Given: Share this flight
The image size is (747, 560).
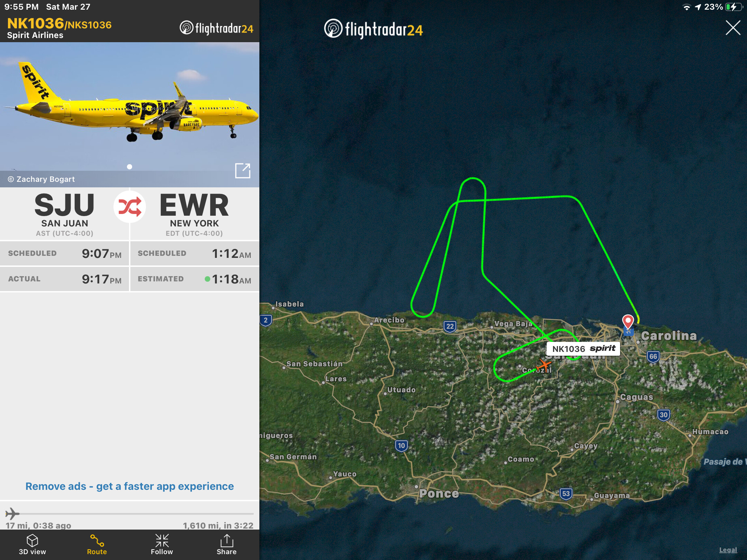Looking at the screenshot, I should click(x=227, y=544).
